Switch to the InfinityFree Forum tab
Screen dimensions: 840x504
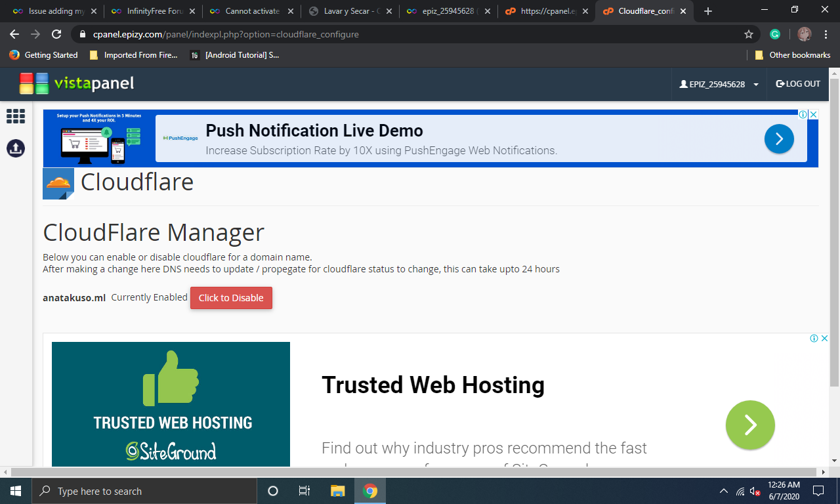pyautogui.click(x=150, y=11)
